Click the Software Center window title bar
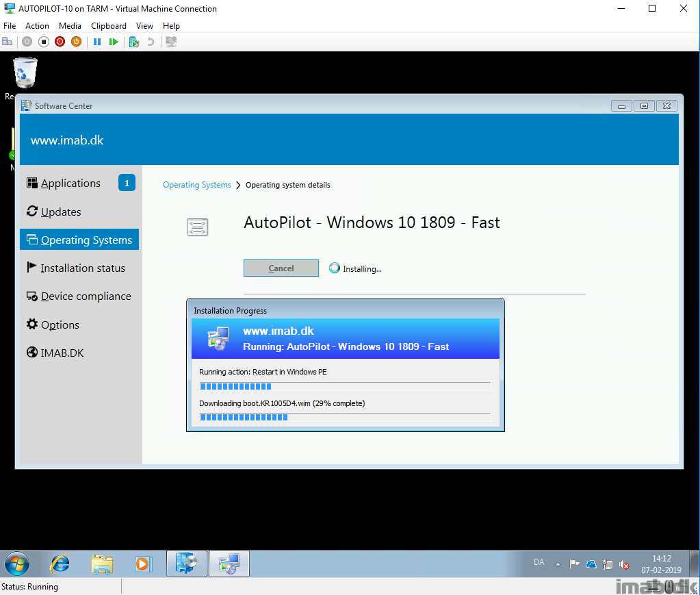This screenshot has height=595, width=700. click(x=313, y=106)
